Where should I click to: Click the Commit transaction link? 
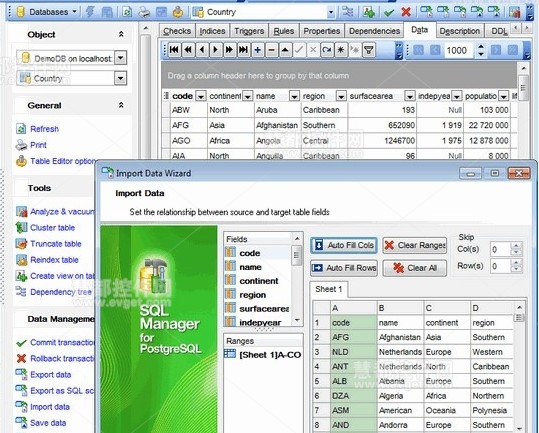click(x=62, y=342)
